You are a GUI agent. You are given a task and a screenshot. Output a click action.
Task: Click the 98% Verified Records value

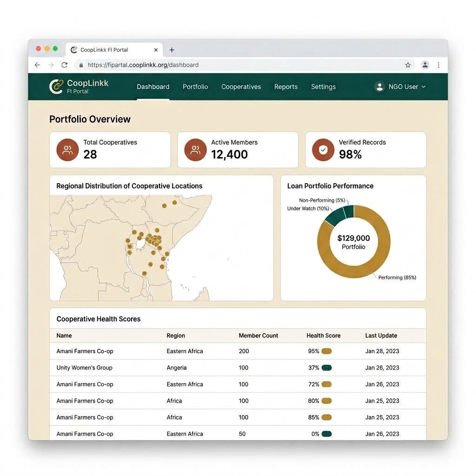tap(350, 154)
